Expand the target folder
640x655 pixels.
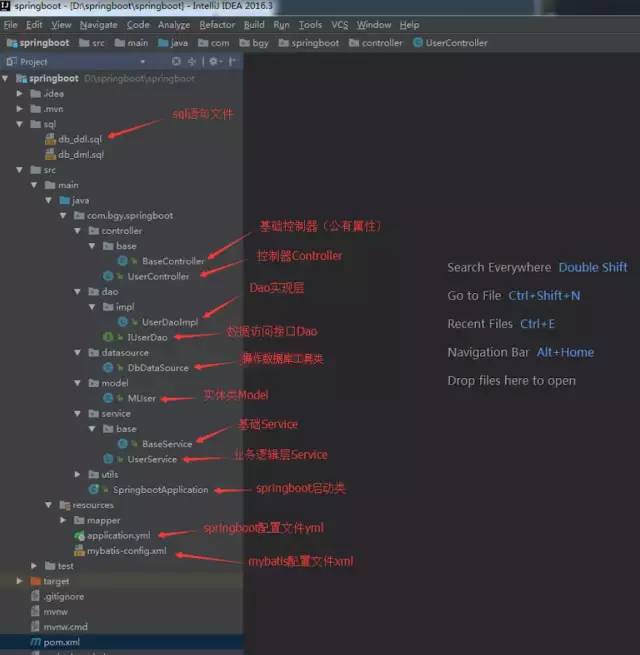click(x=19, y=581)
